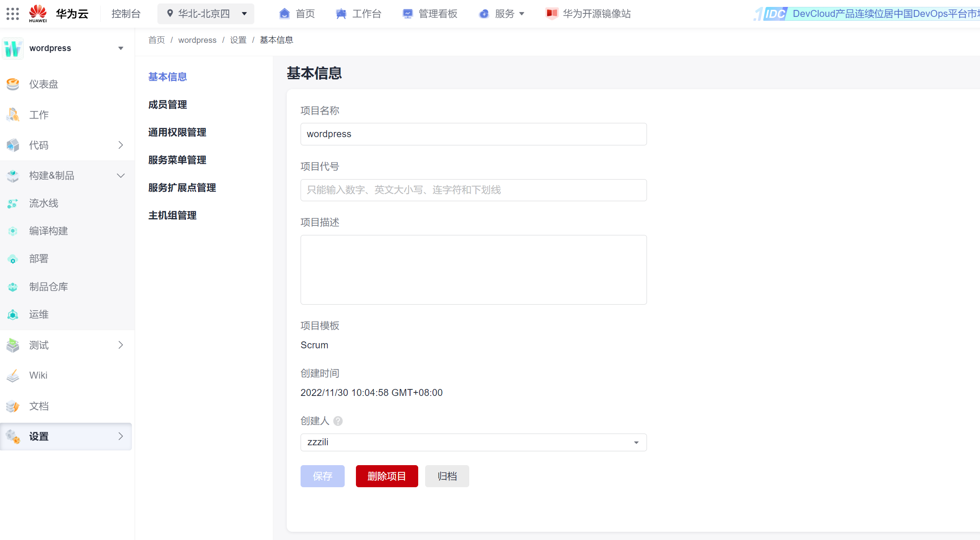Open 编译构建 build service
Viewport: 980px width, 540px height.
click(48, 231)
